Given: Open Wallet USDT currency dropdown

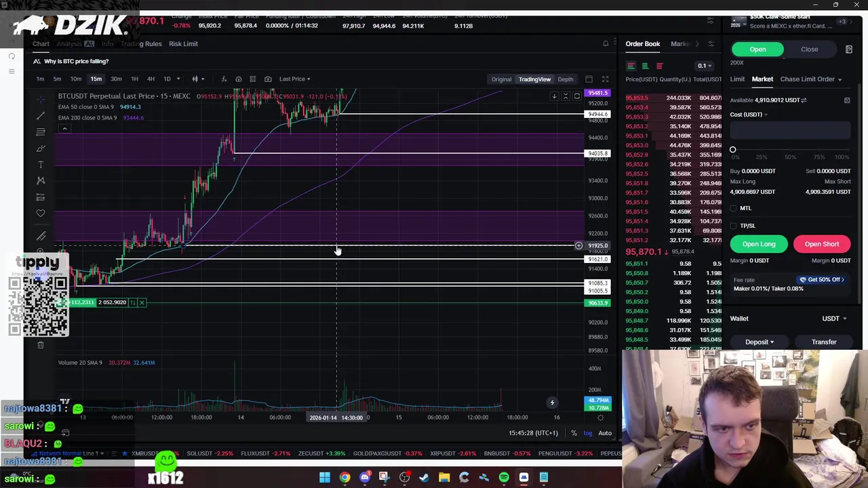Looking at the screenshot, I should click(x=834, y=319).
